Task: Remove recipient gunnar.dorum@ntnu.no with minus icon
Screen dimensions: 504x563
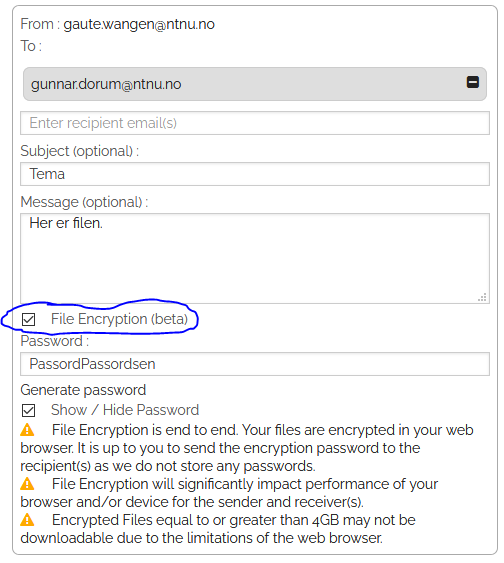Action: 472,82
